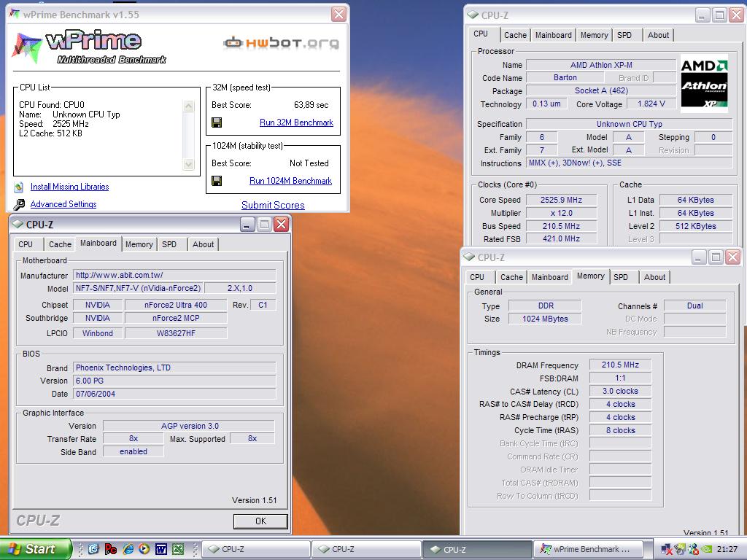Switch to Memory tab in Mainboard CPU-Z window
747x560 pixels.
139,244
